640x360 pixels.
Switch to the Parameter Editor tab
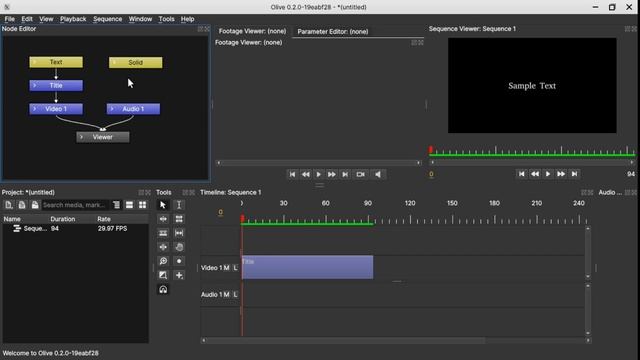pyautogui.click(x=333, y=31)
